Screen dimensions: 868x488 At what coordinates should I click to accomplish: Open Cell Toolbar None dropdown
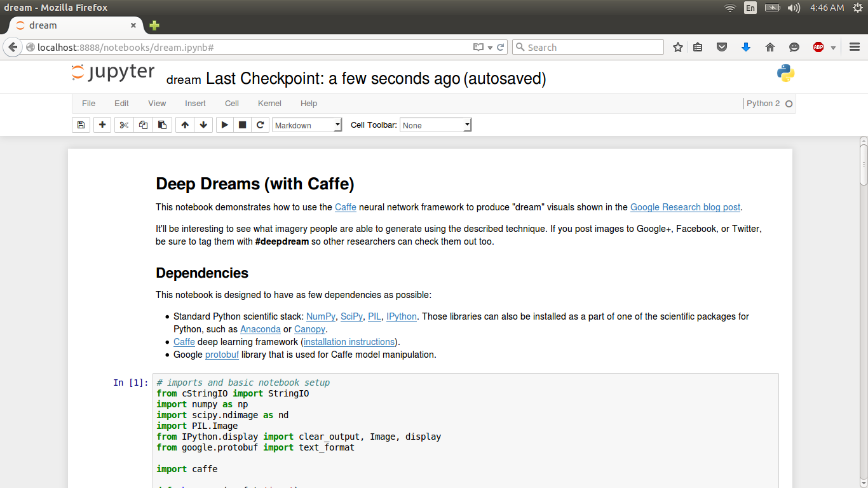(x=436, y=125)
